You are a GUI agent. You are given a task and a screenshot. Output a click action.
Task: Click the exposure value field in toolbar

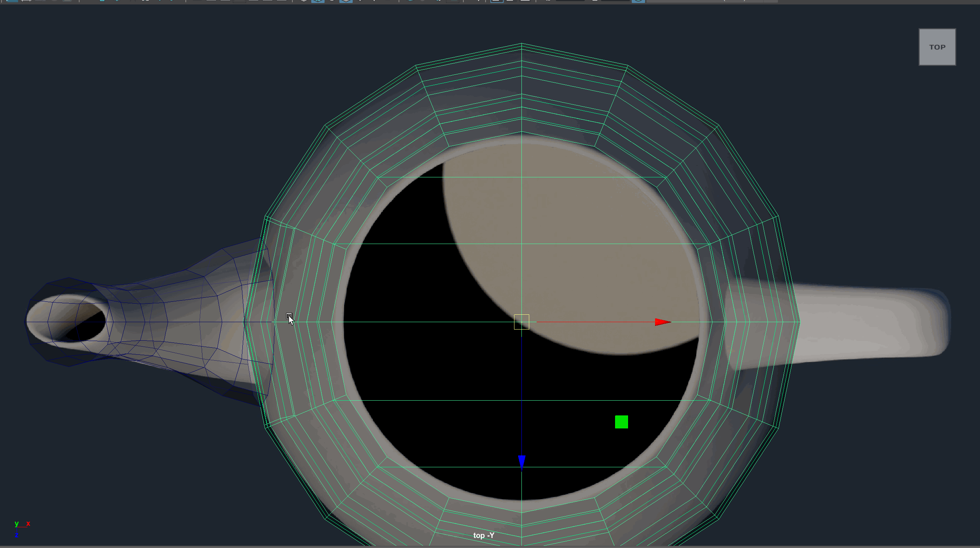click(x=570, y=1)
